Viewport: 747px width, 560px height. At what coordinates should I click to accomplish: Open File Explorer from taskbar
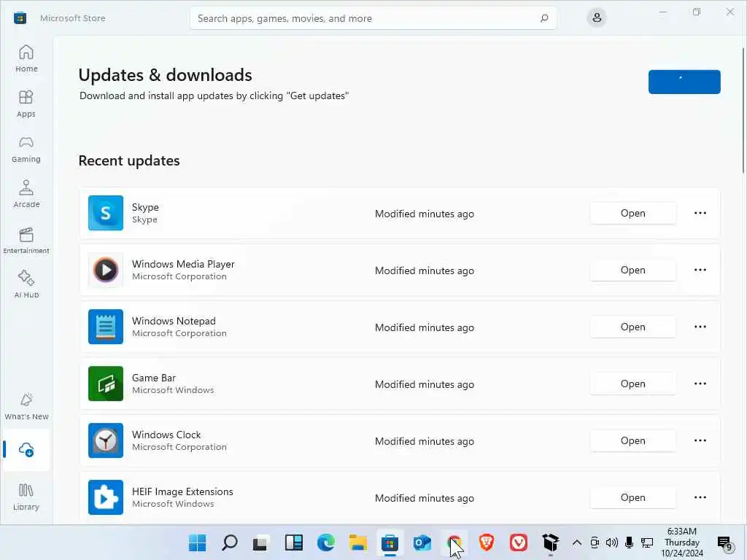point(357,542)
